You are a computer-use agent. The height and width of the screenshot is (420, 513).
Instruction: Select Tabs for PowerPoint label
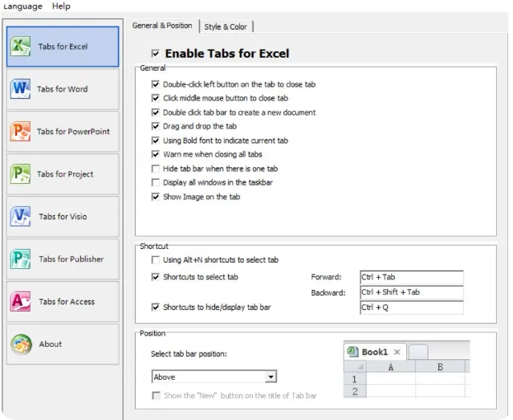pyautogui.click(x=73, y=132)
